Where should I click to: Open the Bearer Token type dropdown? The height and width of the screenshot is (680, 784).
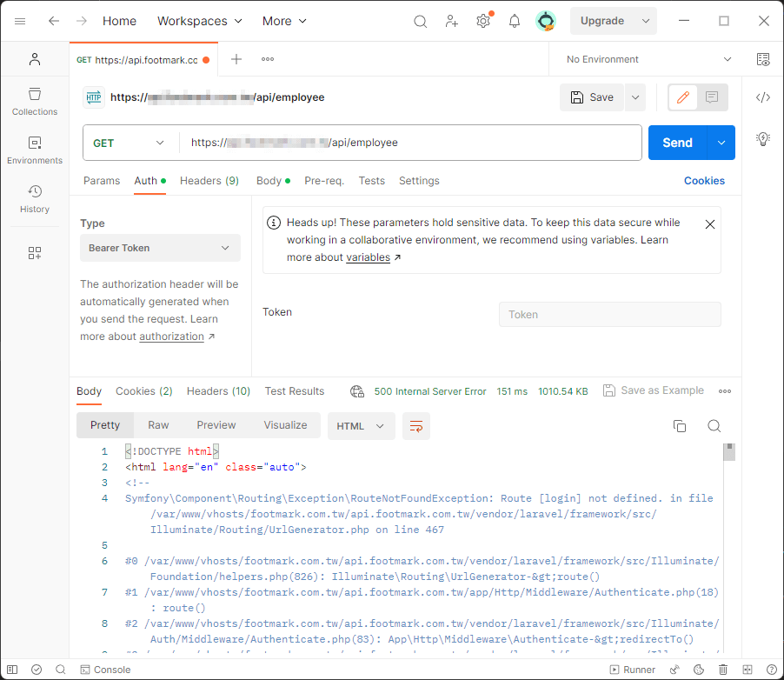[x=160, y=248]
